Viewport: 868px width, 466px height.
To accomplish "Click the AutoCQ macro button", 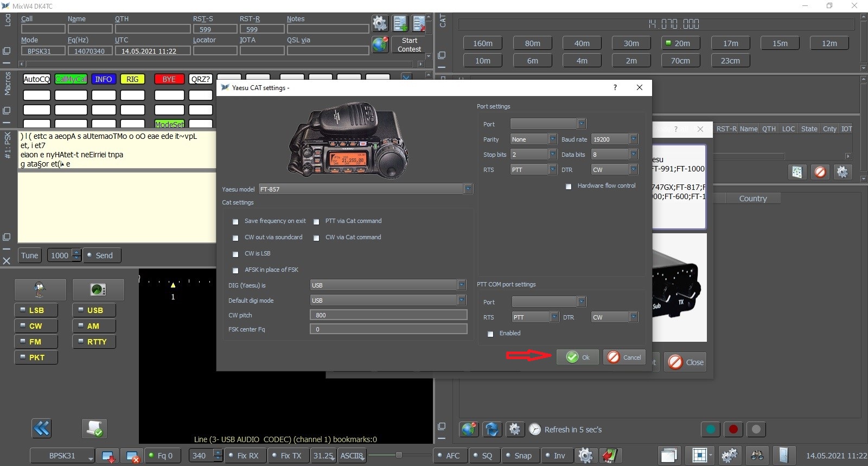I will 36,79.
